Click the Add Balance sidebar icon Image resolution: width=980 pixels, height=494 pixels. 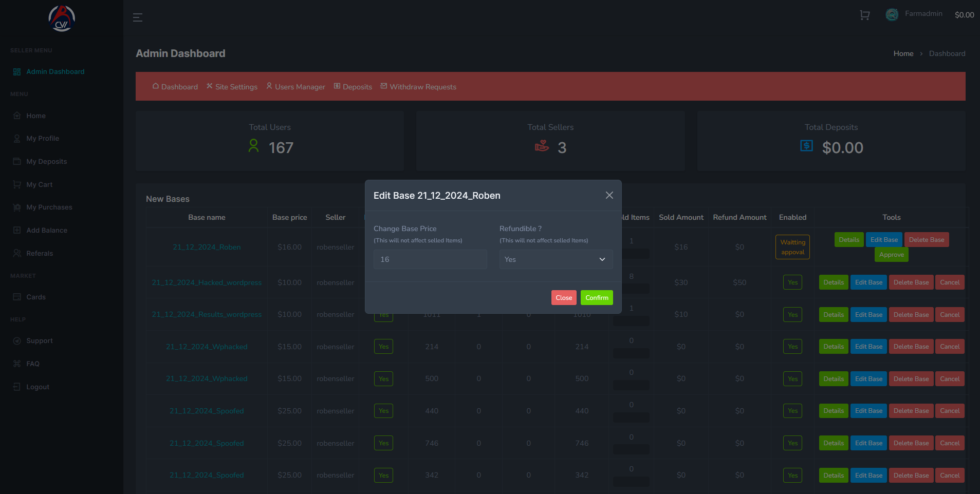tap(17, 231)
